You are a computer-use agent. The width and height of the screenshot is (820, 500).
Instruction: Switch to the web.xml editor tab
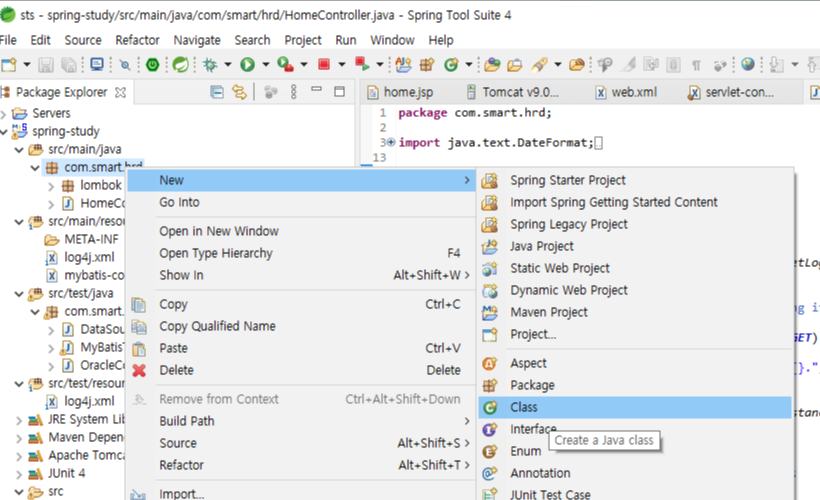click(627, 93)
